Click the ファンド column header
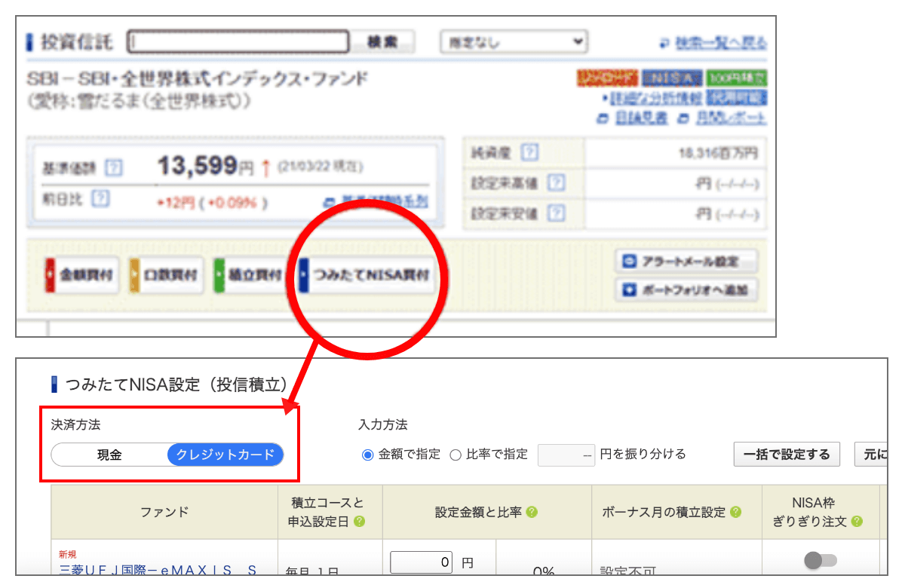The width and height of the screenshot is (905, 588). coord(164,512)
